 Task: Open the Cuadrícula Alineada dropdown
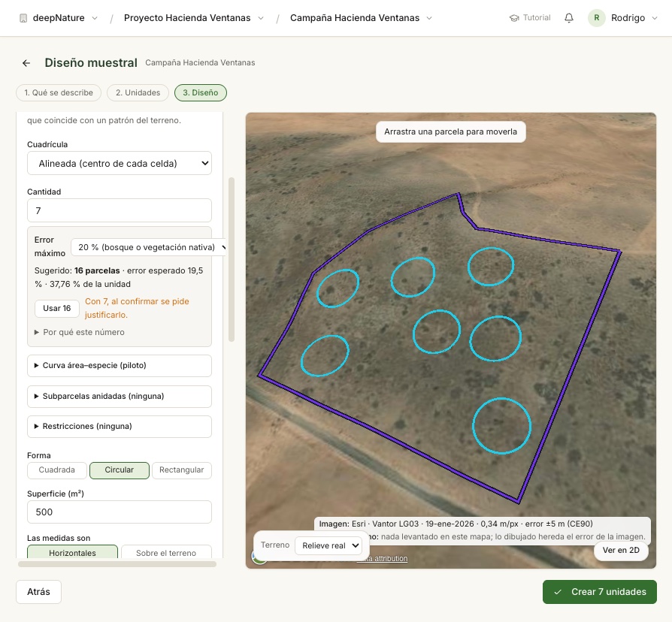pos(120,163)
